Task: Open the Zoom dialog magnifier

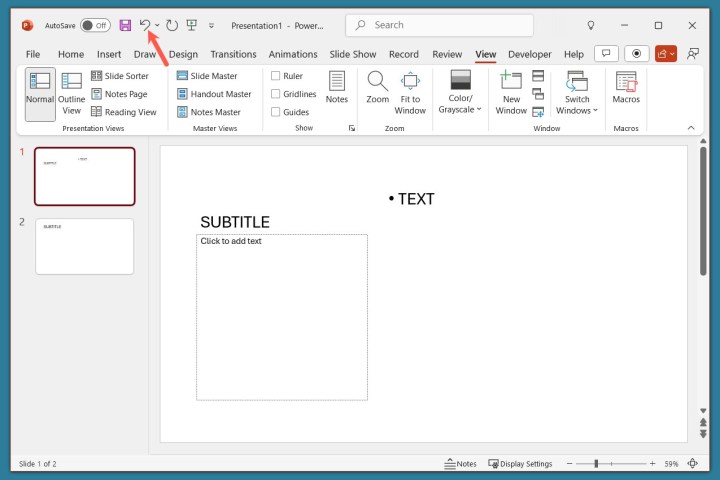Action: 377,87
